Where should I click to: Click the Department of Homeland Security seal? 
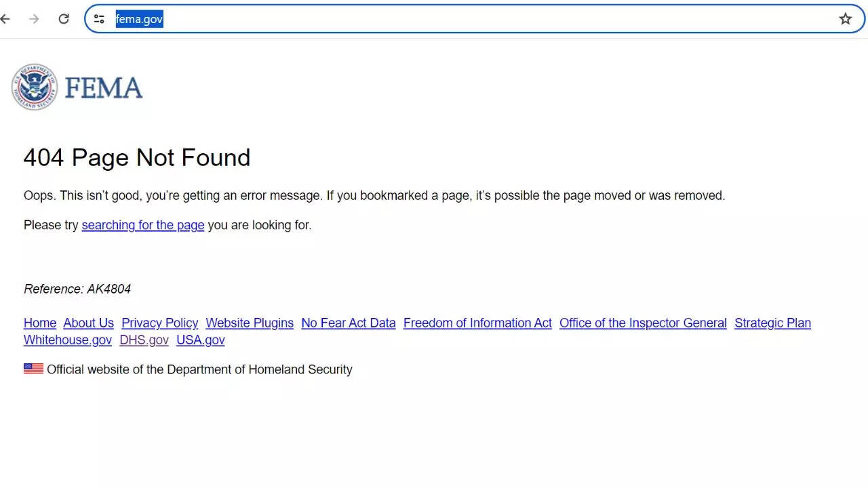point(34,87)
